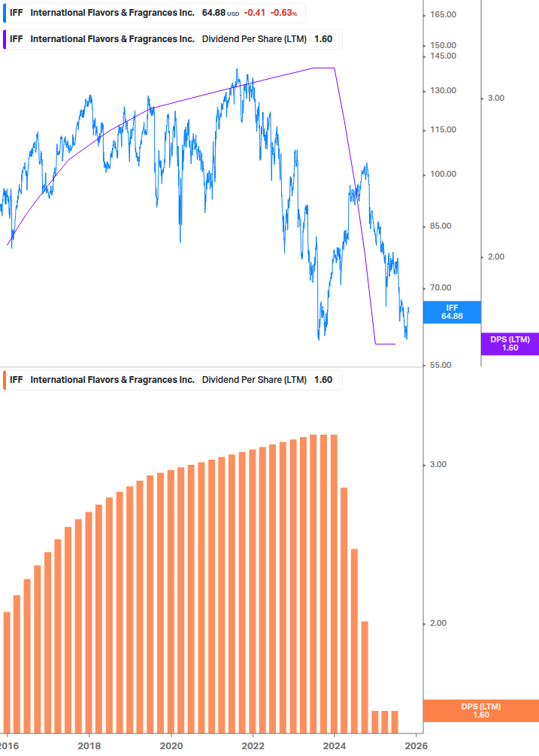Screen dimensions: 539x756
Task: Click the purple DPS (LTM) 1.60 label
Action: tap(510, 344)
